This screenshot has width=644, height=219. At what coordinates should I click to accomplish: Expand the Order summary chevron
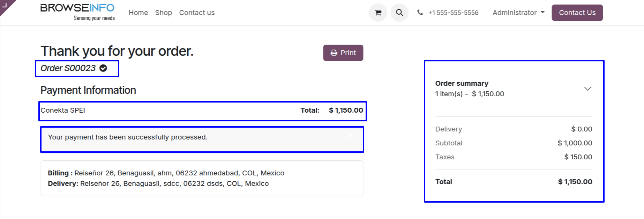[587, 89]
